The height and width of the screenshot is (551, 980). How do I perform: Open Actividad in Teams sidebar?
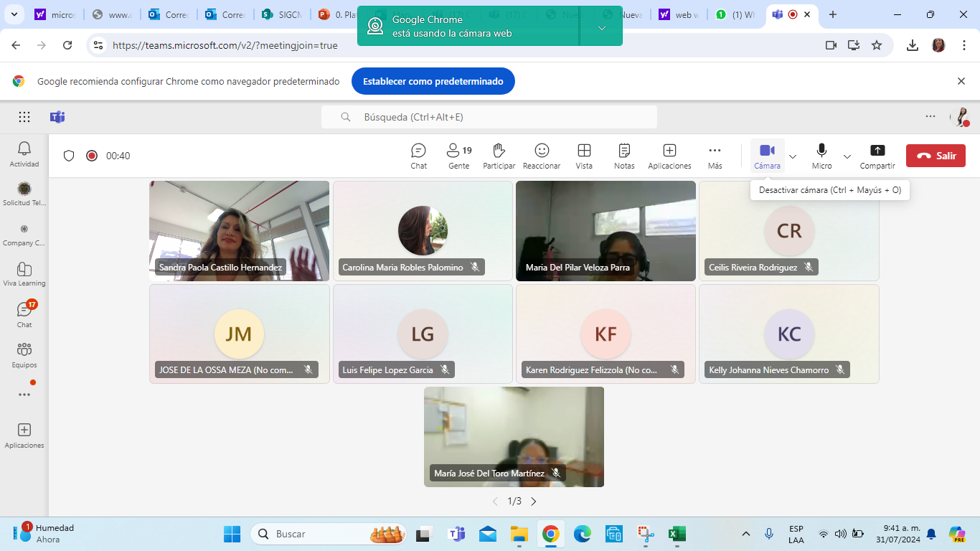[24, 154]
